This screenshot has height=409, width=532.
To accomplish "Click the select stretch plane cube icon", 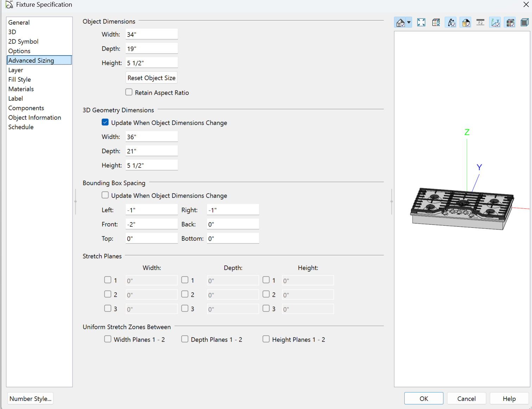I will tap(436, 23).
